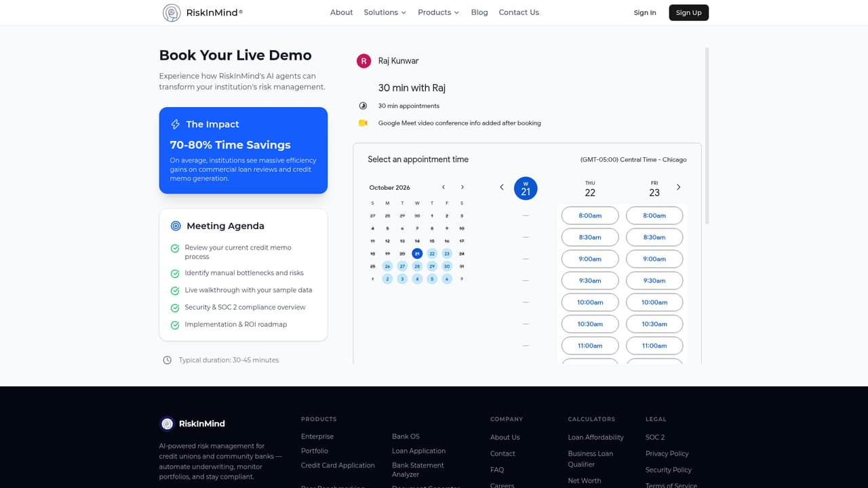This screenshot has width=868, height=488.
Task: Open the FAQ footer link
Action: 497,470
